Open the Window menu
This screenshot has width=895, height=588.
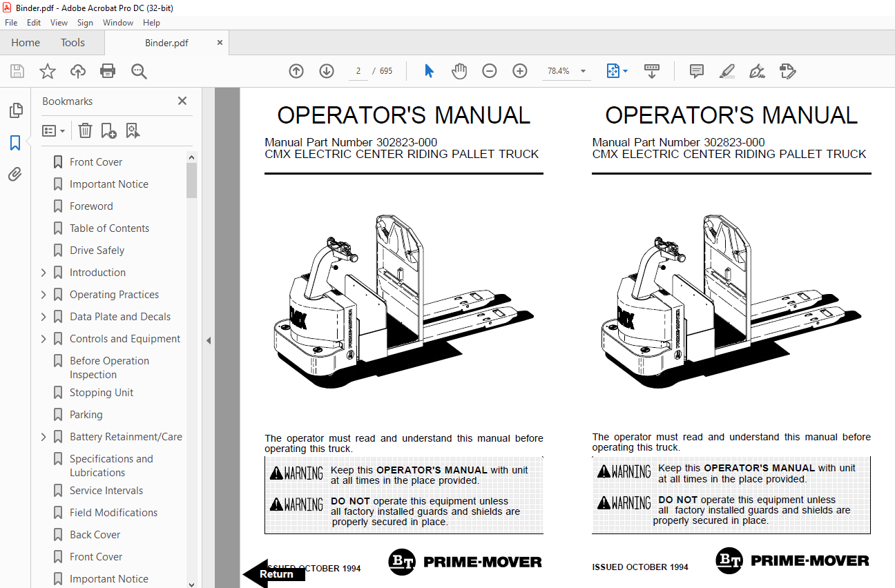click(118, 23)
